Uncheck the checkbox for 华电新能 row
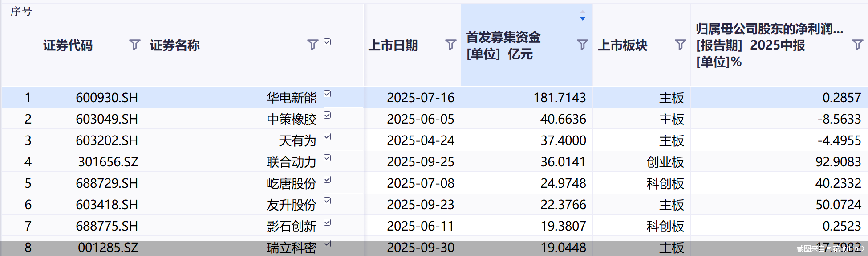868x256 pixels. pos(327,94)
